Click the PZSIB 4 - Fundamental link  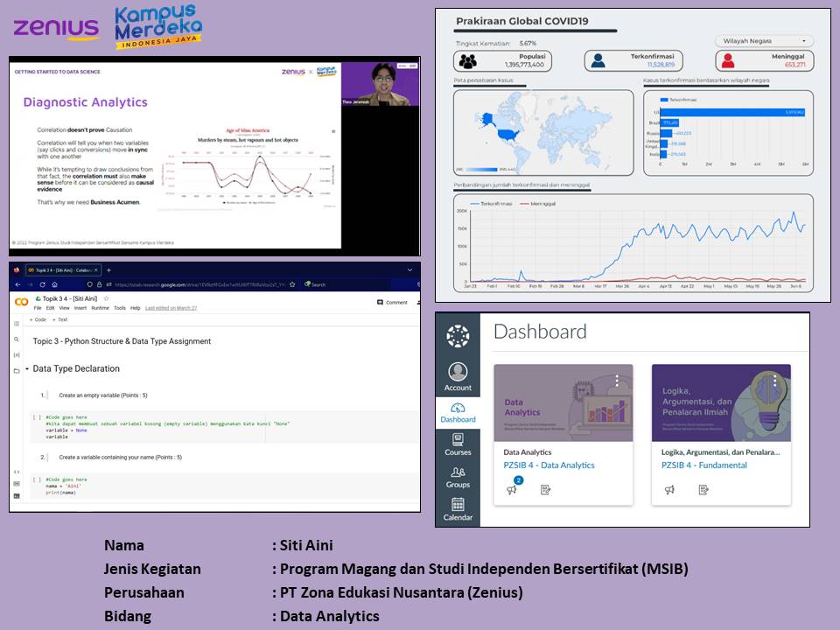[x=703, y=465]
